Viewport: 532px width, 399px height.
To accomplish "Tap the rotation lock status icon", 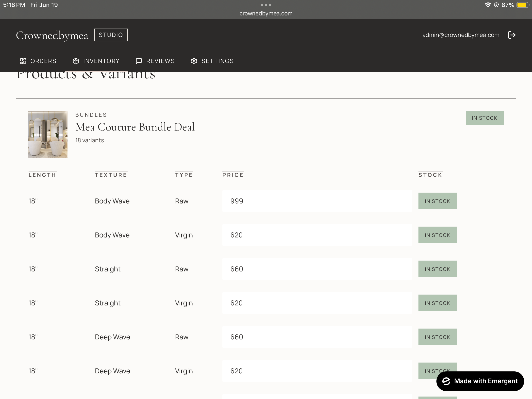I will pyautogui.click(x=496, y=5).
